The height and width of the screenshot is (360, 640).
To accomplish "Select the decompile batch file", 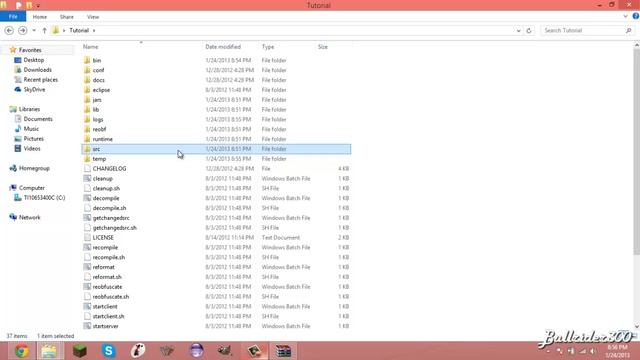I will [x=216, y=198].
